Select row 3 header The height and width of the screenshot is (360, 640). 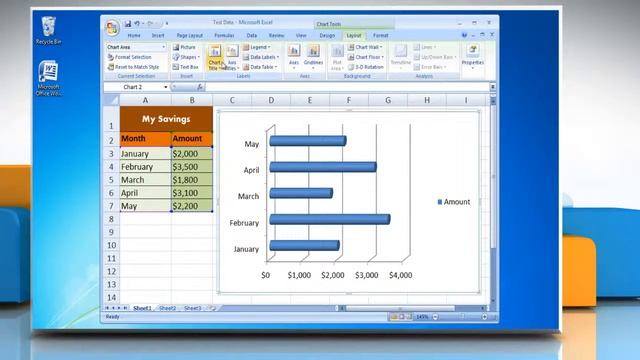[111, 154]
